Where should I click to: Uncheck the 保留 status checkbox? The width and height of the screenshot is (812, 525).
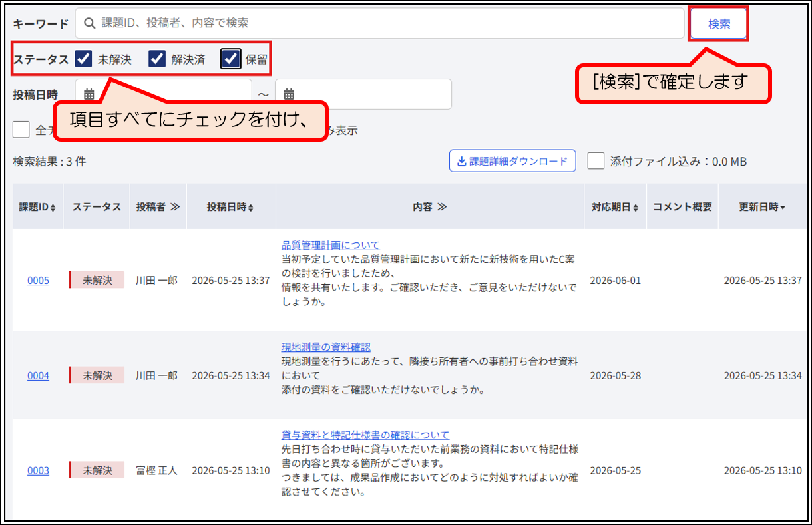click(231, 59)
